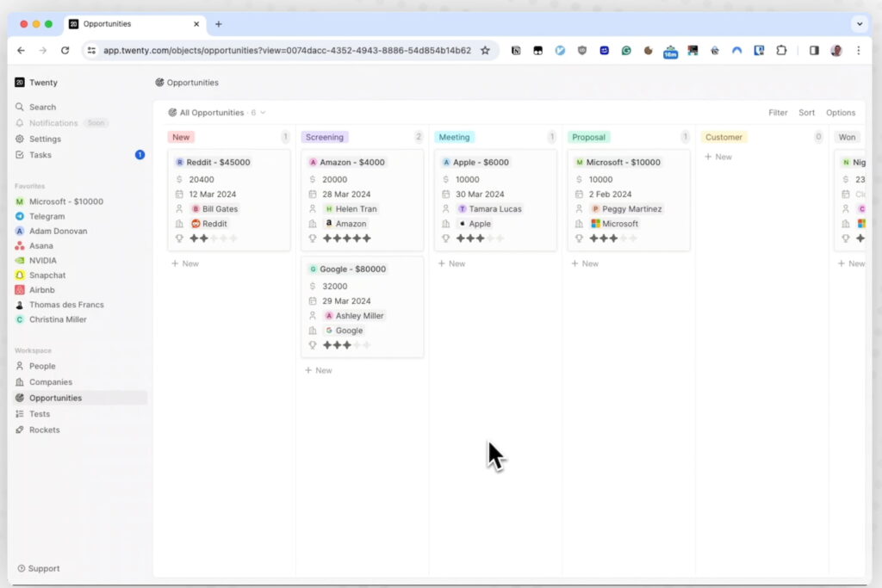Click the Peggy Martinez contact chip

tap(627, 209)
